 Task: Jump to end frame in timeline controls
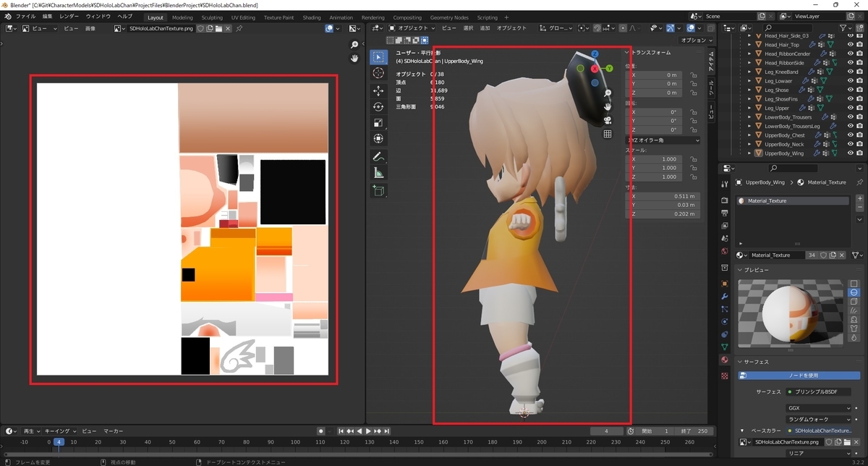click(388, 431)
